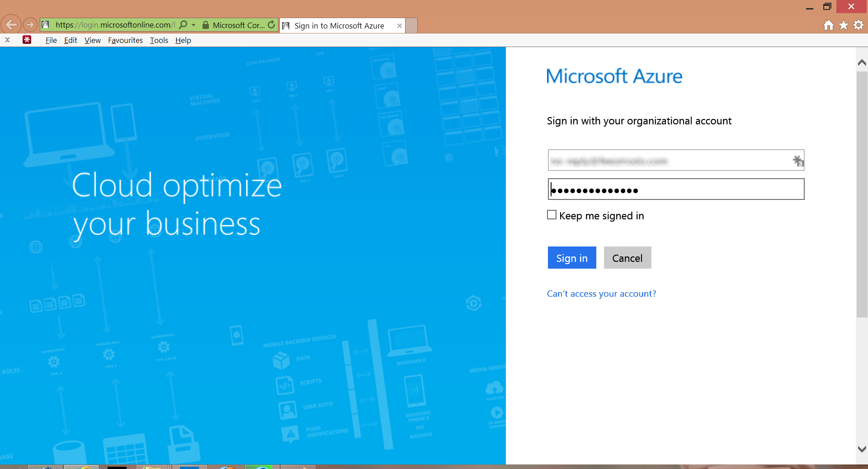Click the URL address bar

114,25
